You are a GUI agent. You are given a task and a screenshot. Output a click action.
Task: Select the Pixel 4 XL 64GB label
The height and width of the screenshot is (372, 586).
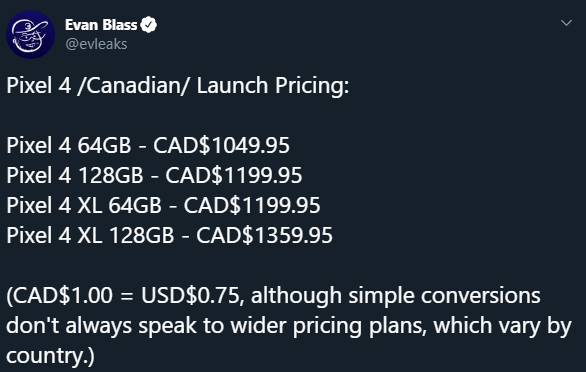pyautogui.click(x=84, y=206)
